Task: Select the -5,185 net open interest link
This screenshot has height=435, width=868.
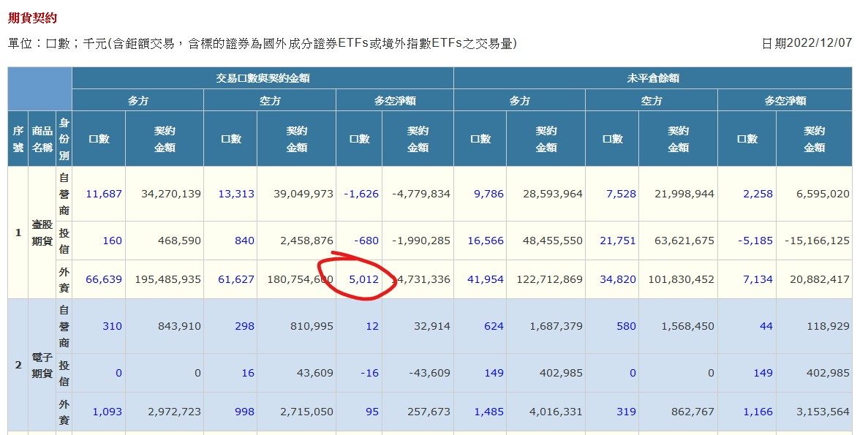Action: (x=753, y=241)
